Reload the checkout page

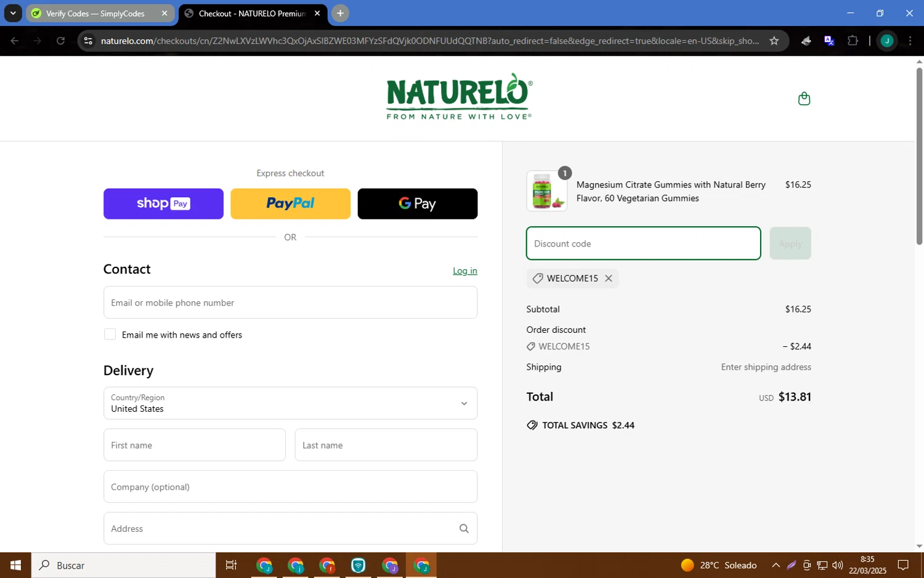[60, 41]
